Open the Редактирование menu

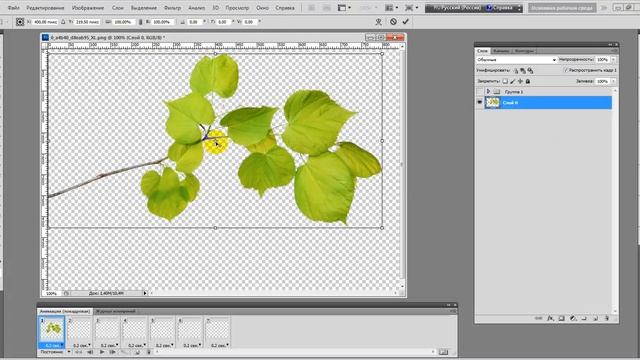[x=45, y=8]
